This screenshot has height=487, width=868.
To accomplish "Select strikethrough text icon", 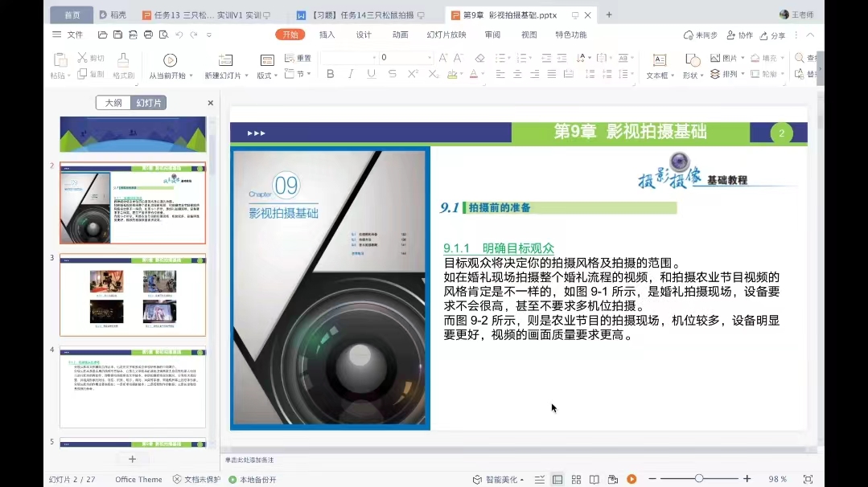I will point(392,74).
